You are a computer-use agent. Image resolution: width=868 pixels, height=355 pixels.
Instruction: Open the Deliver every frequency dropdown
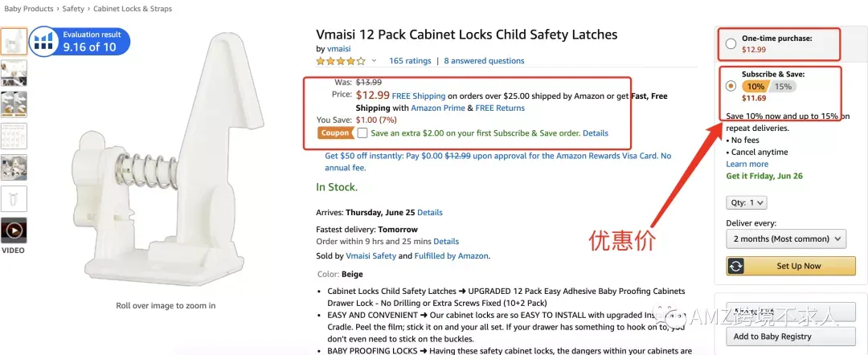point(786,239)
